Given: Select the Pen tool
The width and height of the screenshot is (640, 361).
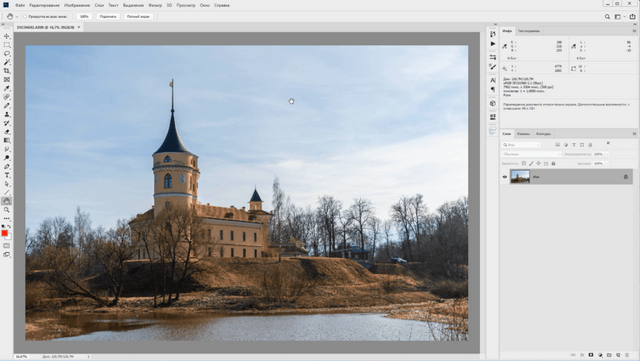Looking at the screenshot, I should pyautogui.click(x=7, y=167).
